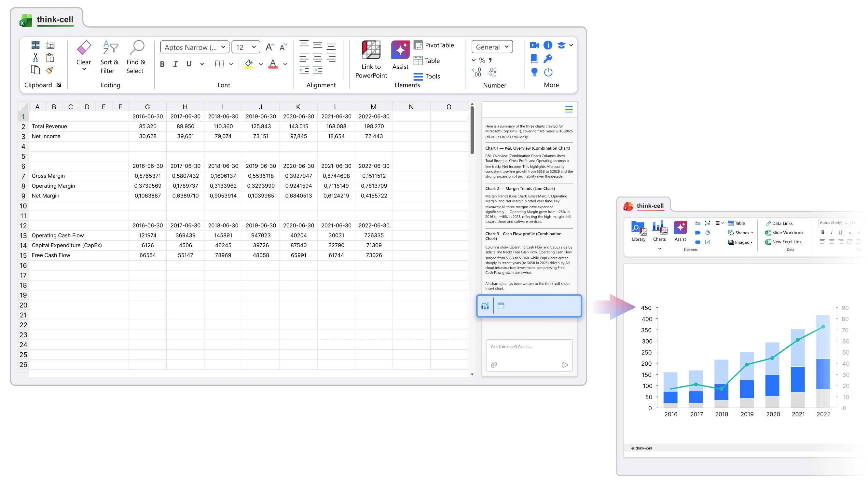868x488 pixels.
Task: Click the yellow fill color button
Action: (249, 64)
